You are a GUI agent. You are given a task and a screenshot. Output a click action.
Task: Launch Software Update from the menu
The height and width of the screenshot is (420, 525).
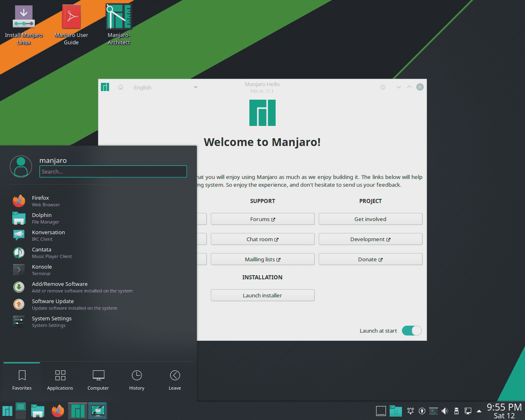tap(52, 304)
